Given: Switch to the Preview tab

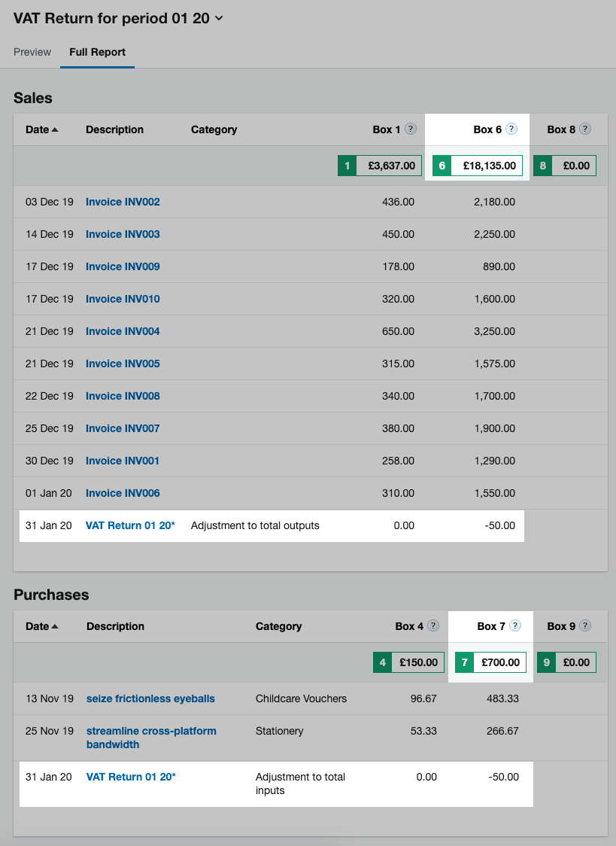Looking at the screenshot, I should pos(32,52).
